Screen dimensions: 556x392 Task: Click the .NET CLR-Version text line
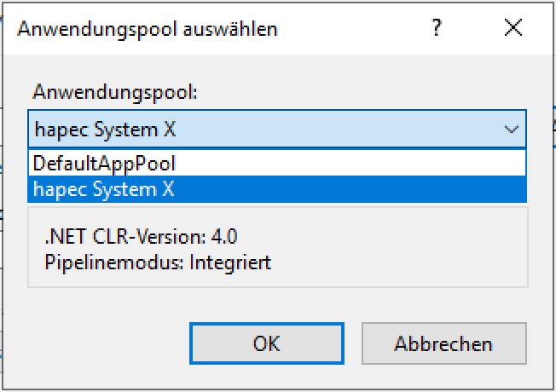tap(128, 236)
